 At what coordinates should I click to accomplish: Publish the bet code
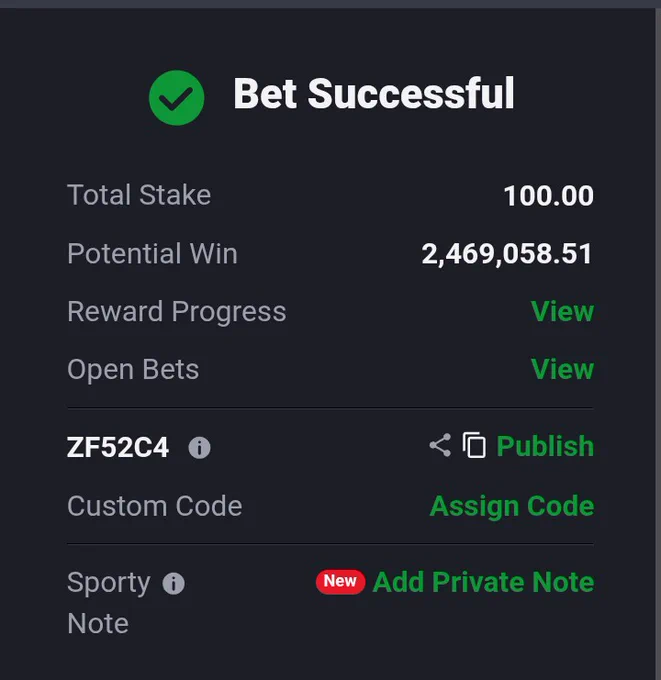point(545,446)
